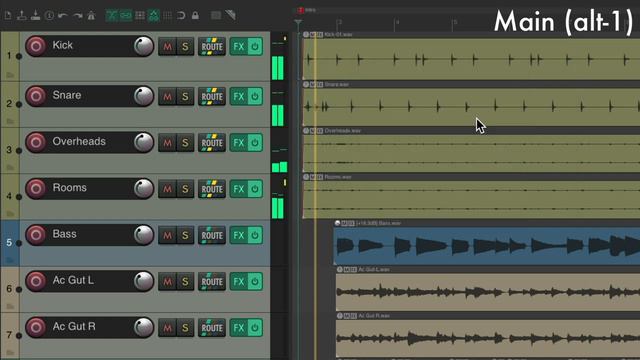The height and width of the screenshot is (360, 640).
Task: Arm the Rooms track for recording
Action: [36, 189]
